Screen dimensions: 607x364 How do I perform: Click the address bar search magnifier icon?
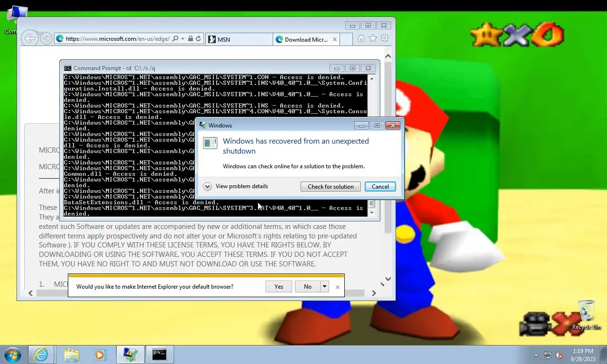point(175,39)
